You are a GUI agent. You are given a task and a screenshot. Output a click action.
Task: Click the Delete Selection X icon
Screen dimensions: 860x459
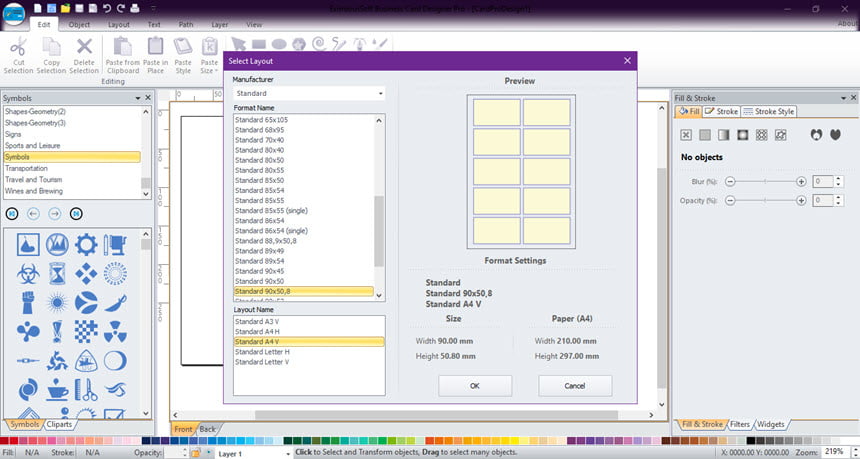point(84,46)
